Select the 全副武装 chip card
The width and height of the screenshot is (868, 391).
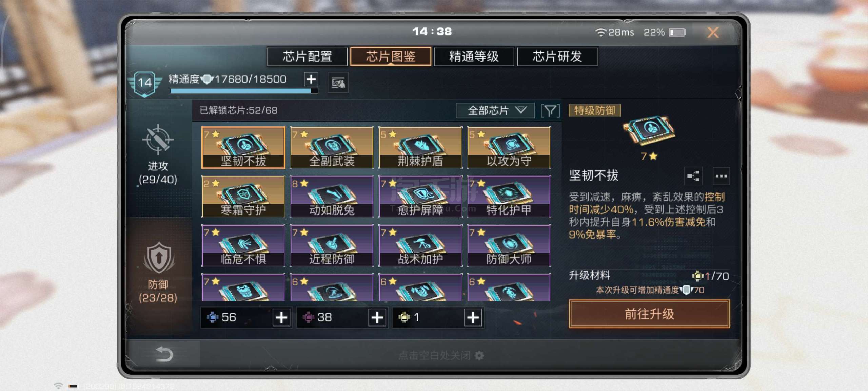click(332, 148)
